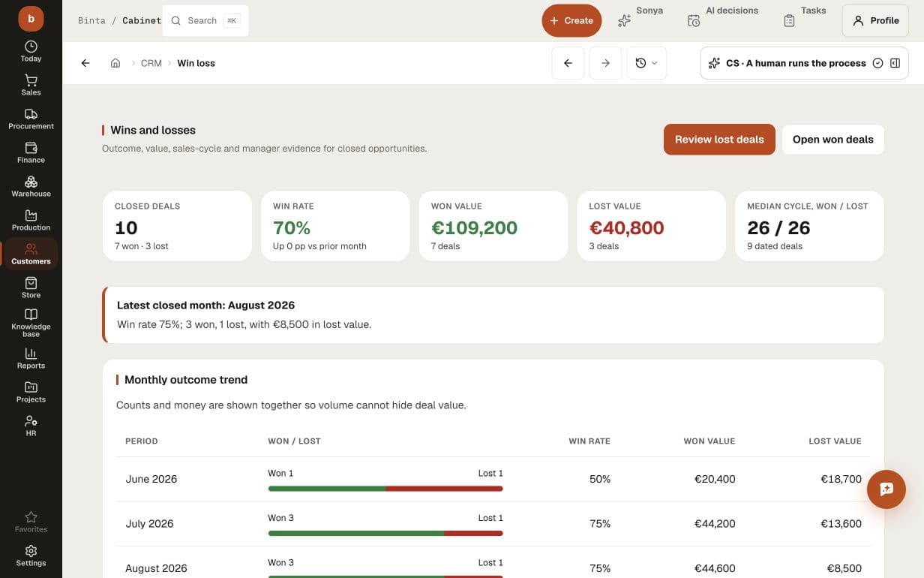924x578 pixels.
Task: Click check circle in process pill
Action: [877, 63]
